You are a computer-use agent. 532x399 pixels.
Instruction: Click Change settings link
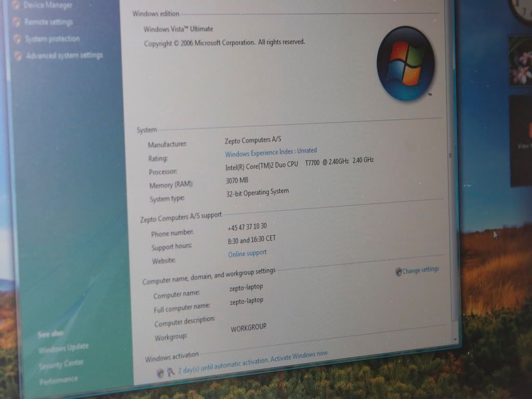[420, 270]
